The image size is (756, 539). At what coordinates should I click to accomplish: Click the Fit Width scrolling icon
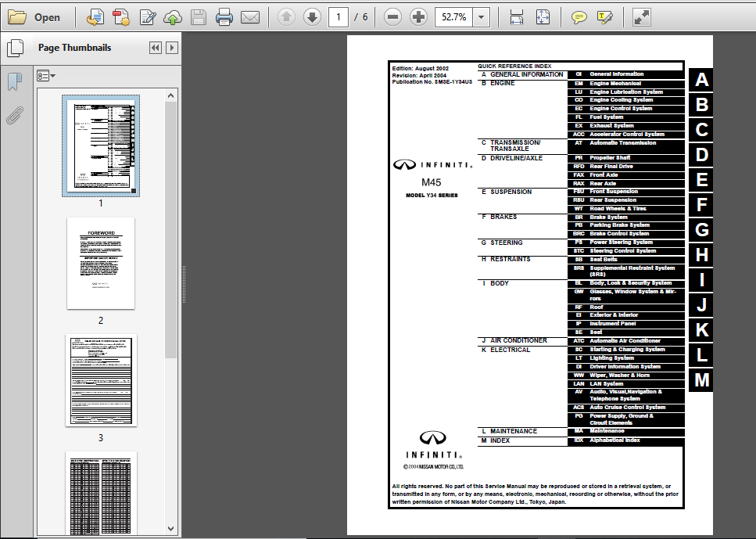tap(516, 17)
